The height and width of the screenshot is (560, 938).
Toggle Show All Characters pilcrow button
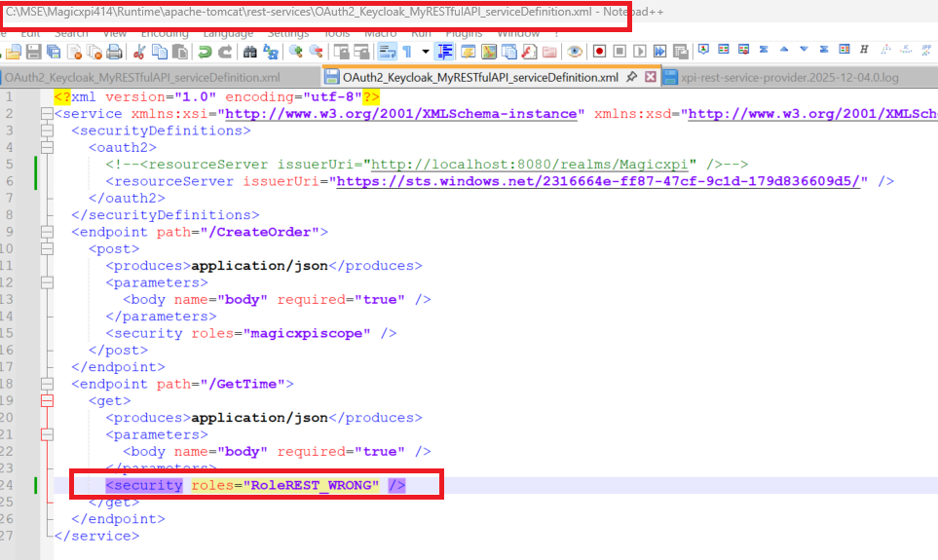[x=406, y=52]
